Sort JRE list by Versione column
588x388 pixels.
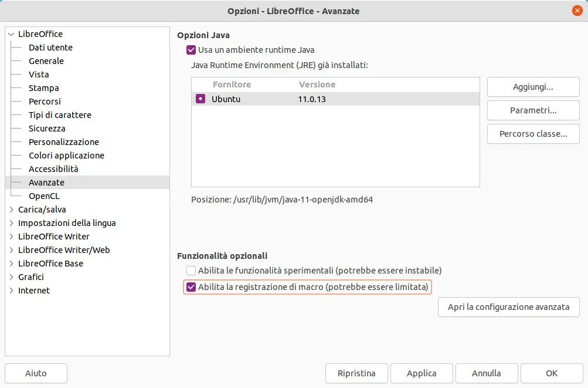coord(317,85)
